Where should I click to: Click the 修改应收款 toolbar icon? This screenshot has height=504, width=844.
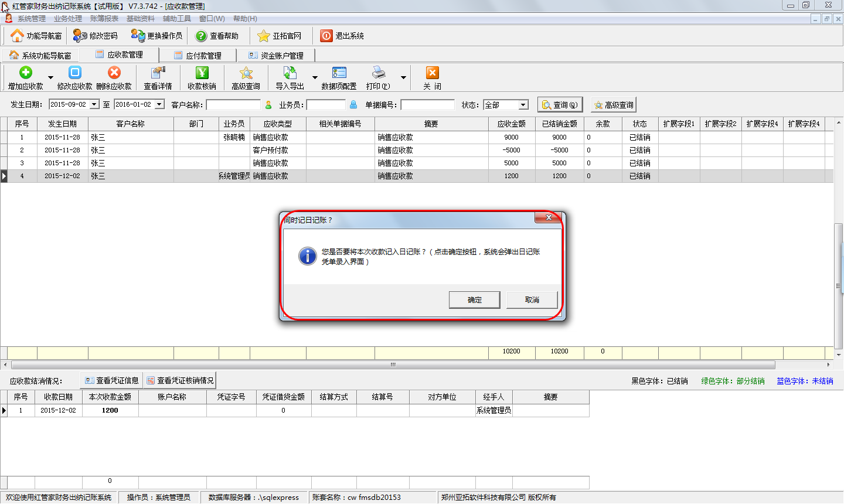tap(74, 73)
